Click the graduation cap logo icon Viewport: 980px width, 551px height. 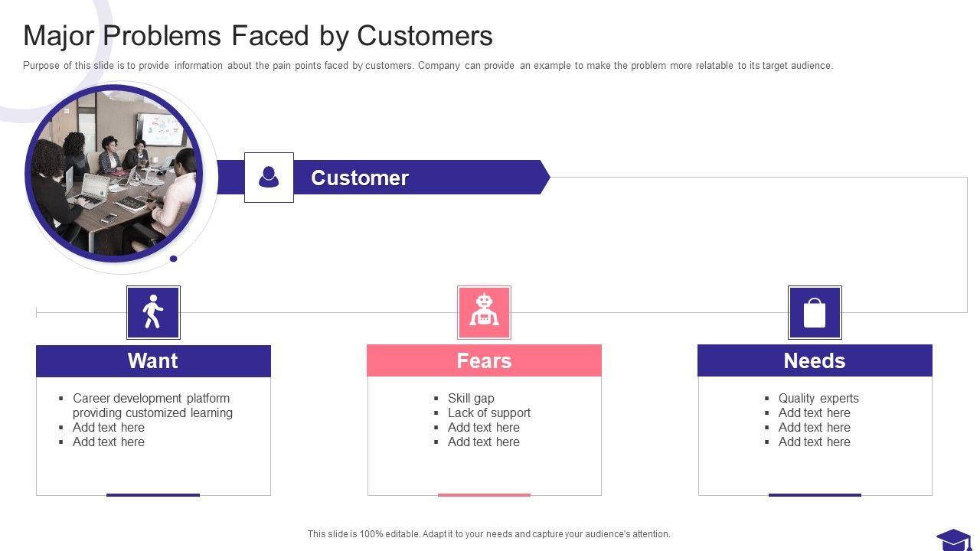click(954, 540)
